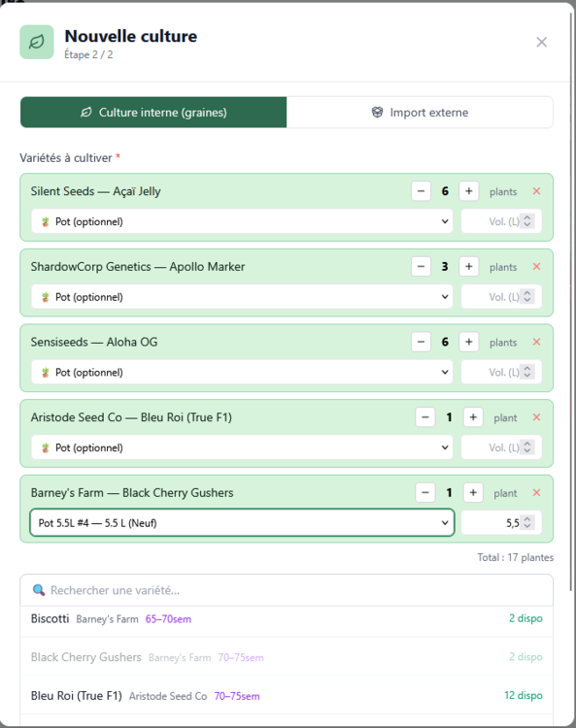Remove Bleu Roi (True F1) from list

click(x=536, y=417)
